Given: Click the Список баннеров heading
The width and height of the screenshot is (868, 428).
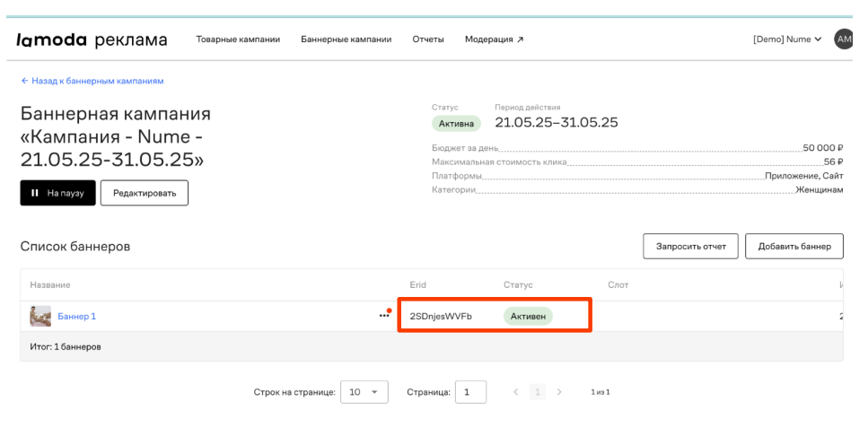Looking at the screenshot, I should click(x=75, y=247).
